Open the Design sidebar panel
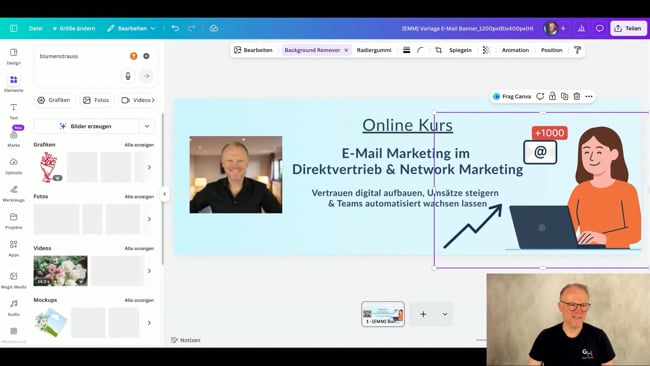This screenshot has width=650, height=366. tap(14, 56)
